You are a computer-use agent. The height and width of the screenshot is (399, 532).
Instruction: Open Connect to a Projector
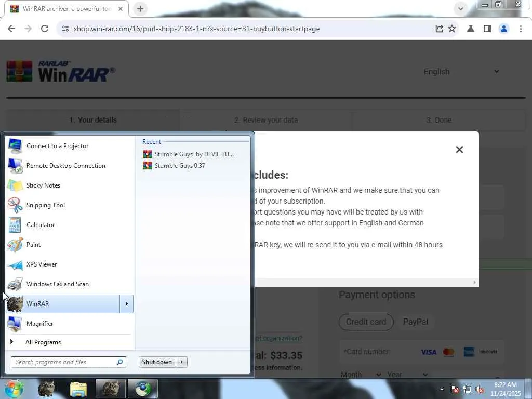point(70,146)
